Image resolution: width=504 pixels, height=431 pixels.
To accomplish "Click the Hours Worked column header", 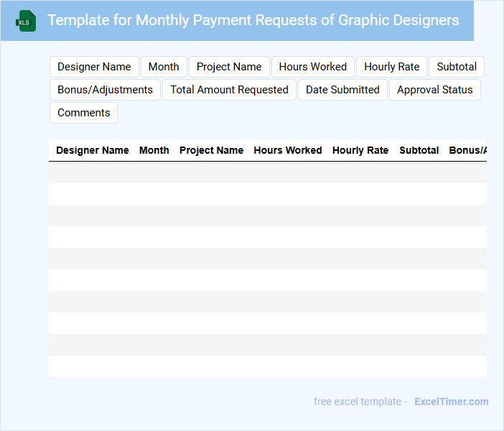I will [x=288, y=150].
